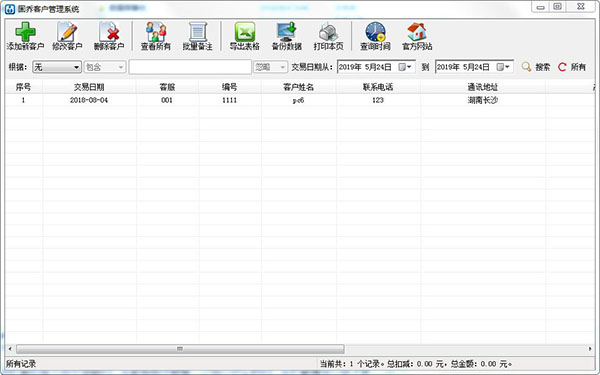
Task: Open the end date picker dropdown arrow
Action: (x=507, y=67)
